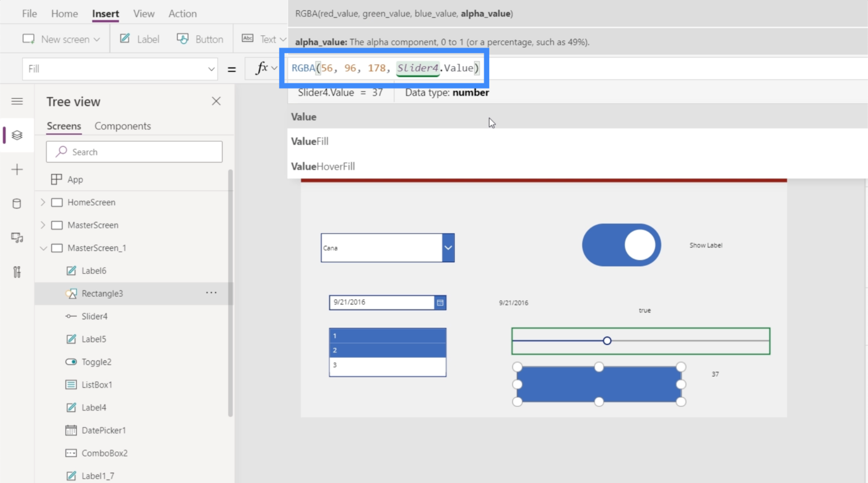The width and height of the screenshot is (868, 483).
Task: Select Label6 in the tree
Action: pos(94,270)
